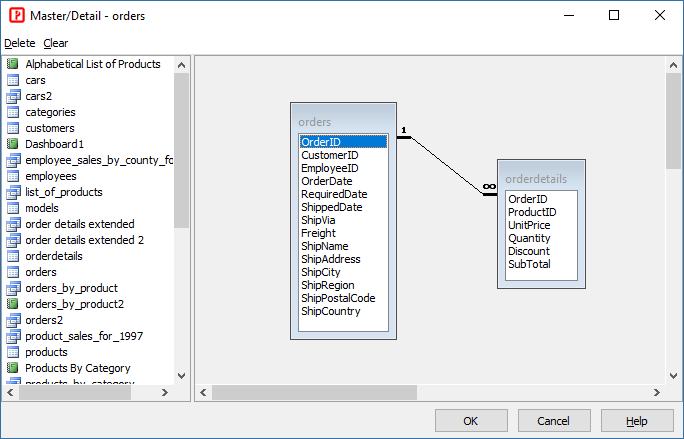The image size is (684, 439).
Task: Select customers in the table list
Action: click(50, 128)
